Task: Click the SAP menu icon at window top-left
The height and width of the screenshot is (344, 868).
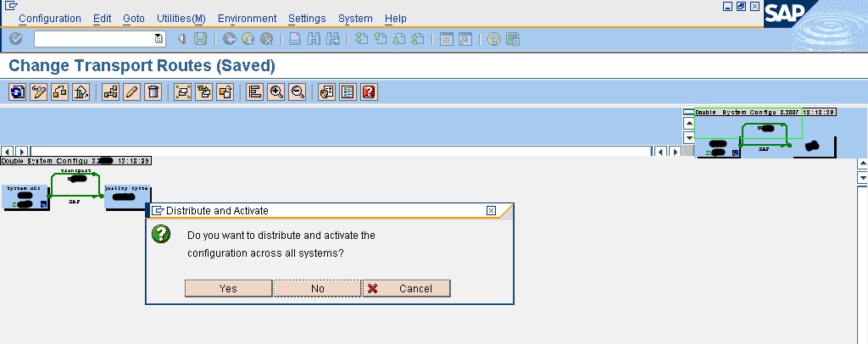Action: point(10,6)
